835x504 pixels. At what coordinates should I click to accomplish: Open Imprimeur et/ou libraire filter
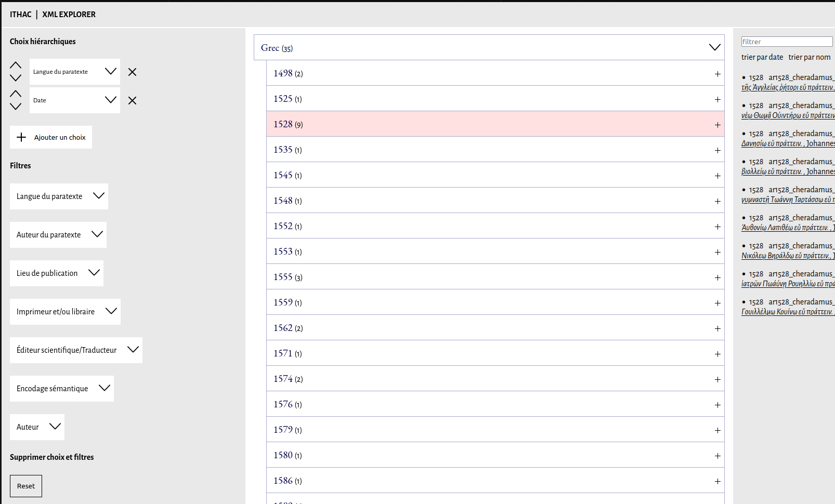[65, 312]
